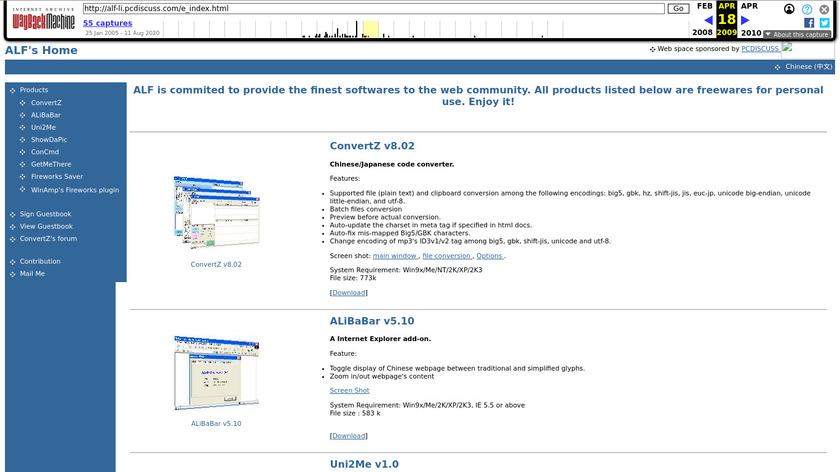Go to next capture with right arrow

click(x=745, y=20)
